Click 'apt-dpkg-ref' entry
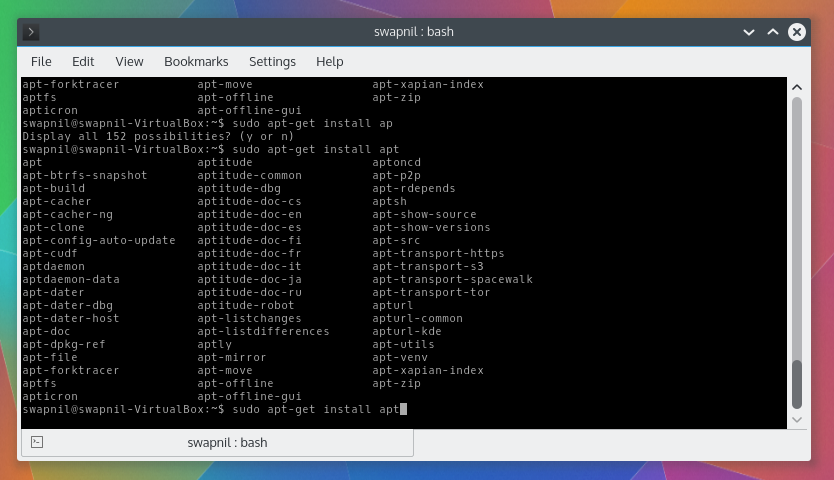834x480 pixels. pos(64,344)
